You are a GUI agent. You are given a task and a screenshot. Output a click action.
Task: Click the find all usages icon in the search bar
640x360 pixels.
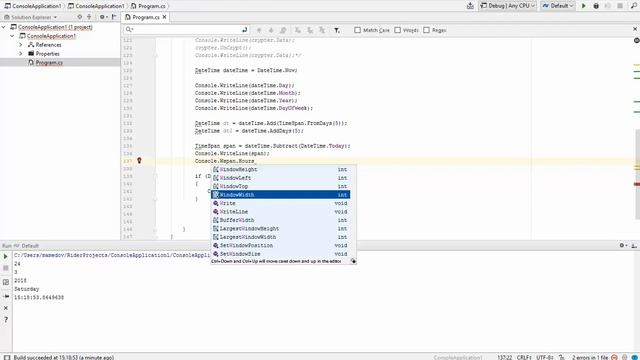283,30
